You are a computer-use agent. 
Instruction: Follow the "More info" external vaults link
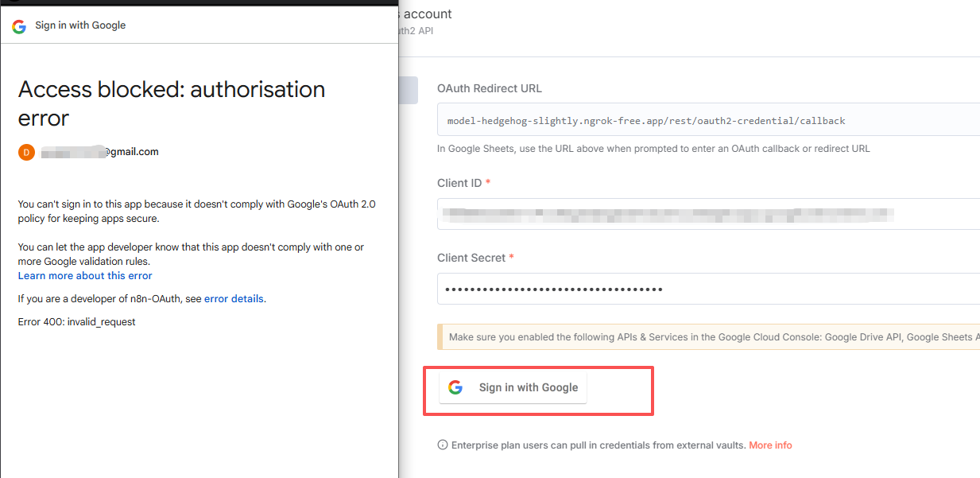[770, 445]
